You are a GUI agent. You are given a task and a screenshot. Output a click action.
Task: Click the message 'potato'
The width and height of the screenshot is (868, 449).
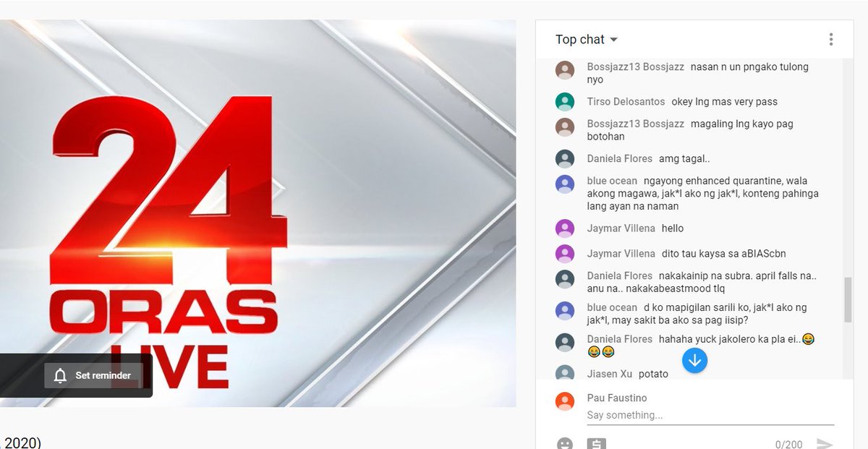click(x=653, y=374)
